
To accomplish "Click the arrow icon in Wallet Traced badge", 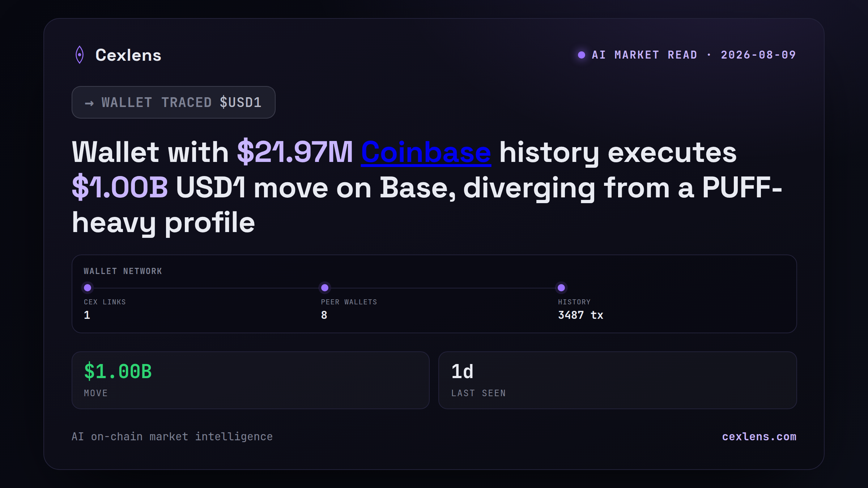I will click(89, 103).
